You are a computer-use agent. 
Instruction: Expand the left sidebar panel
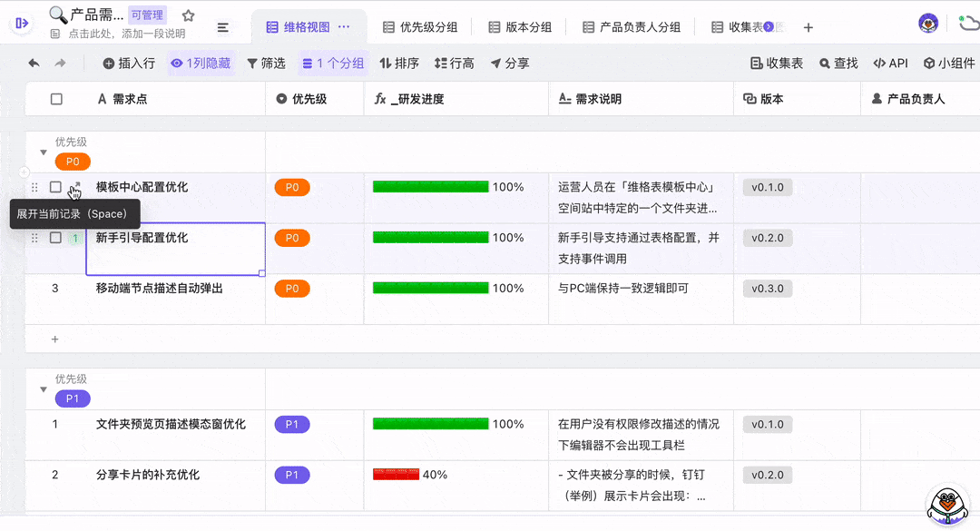coord(22,24)
